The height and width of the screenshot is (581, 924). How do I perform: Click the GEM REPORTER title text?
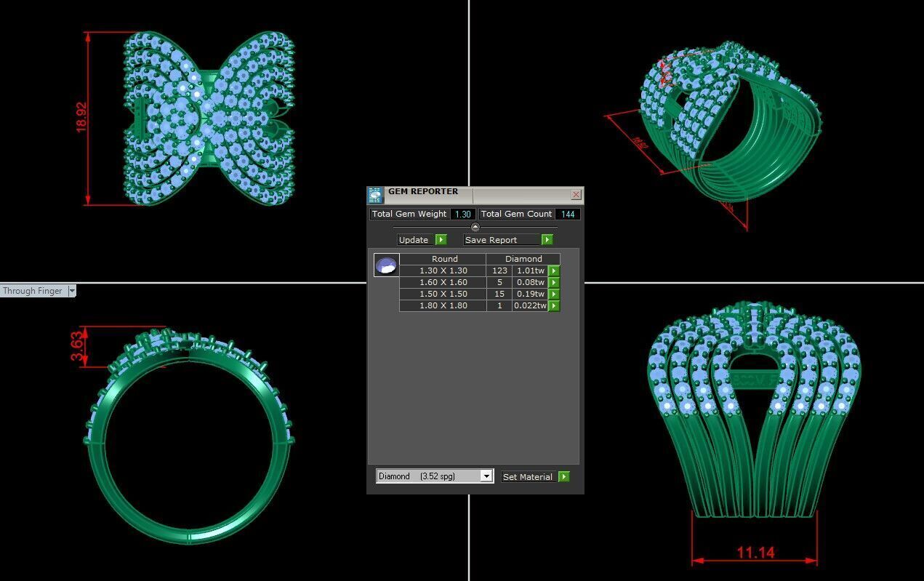pos(423,191)
